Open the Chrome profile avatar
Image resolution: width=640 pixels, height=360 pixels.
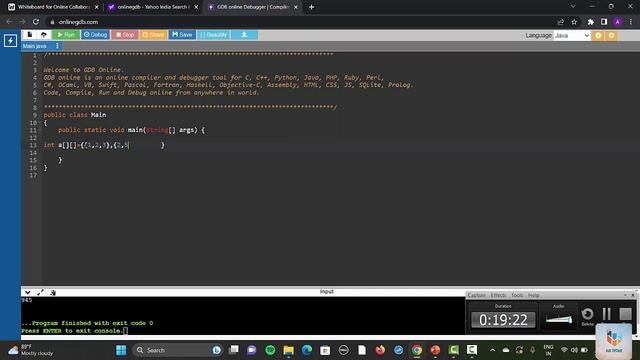click(618, 22)
